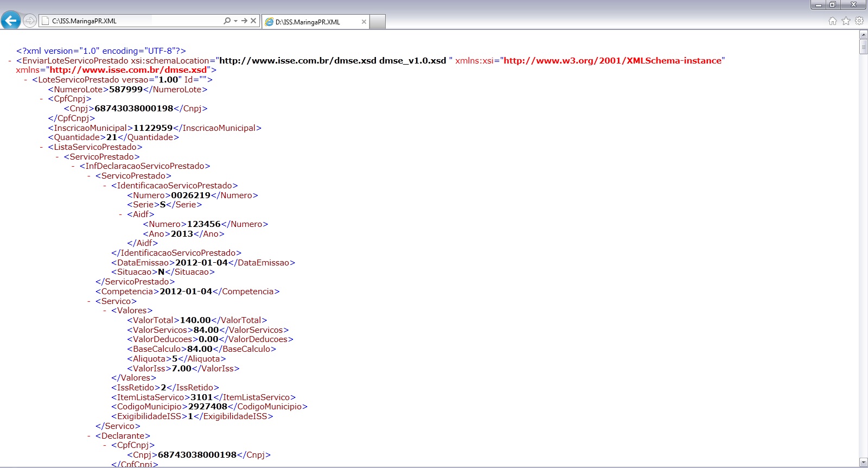
Task: Click the IssRetido element line
Action: click(165, 388)
